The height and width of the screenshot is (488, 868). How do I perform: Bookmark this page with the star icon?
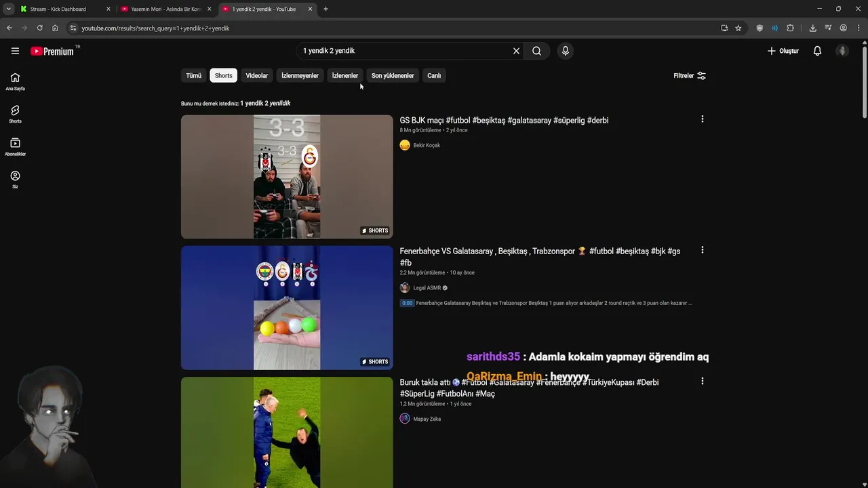738,28
